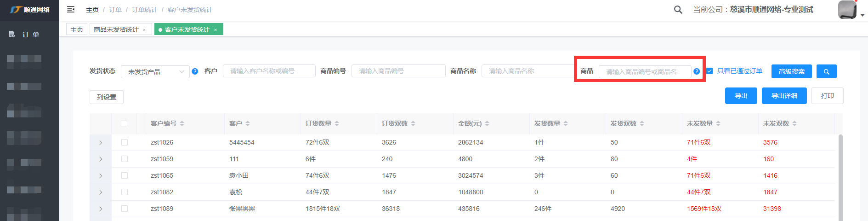Uncheck the 只看已通过订单 checkbox
The height and width of the screenshot is (221, 868).
pos(709,71)
